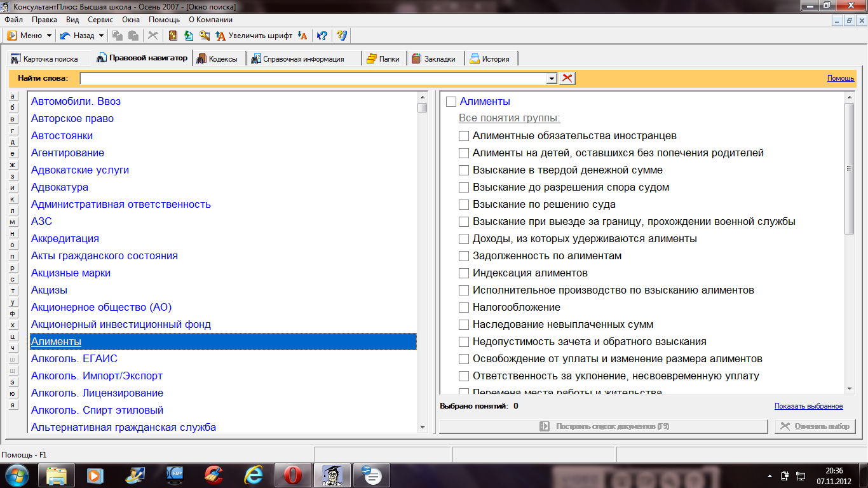The width and height of the screenshot is (868, 488).
Task: Click the Все понятия группы link
Action: click(x=510, y=119)
